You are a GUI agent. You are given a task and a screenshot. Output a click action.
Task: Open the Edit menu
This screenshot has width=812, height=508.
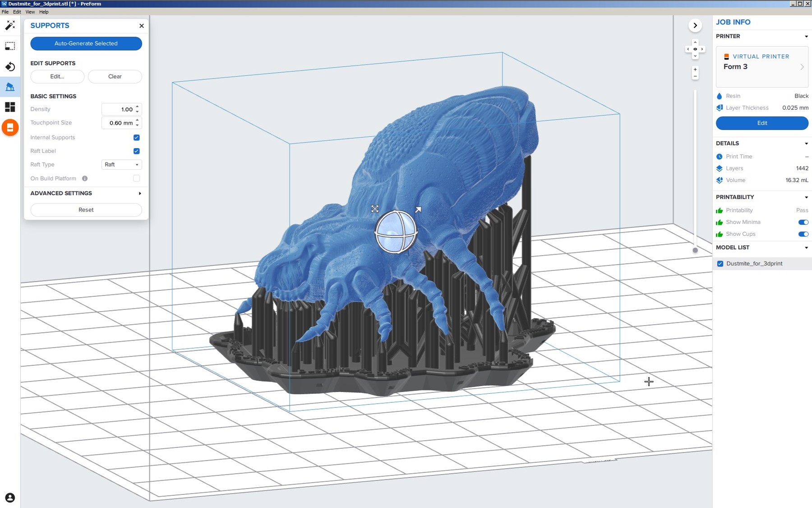[x=17, y=12]
